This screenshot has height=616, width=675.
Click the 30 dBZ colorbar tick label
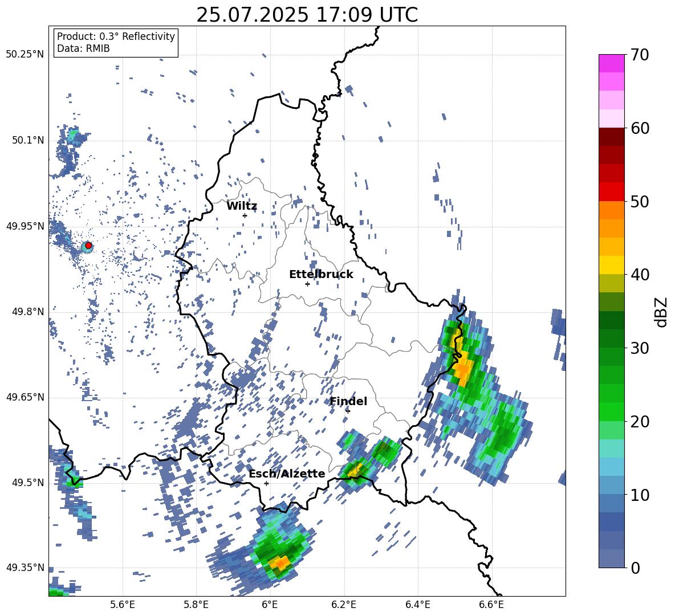639,348
